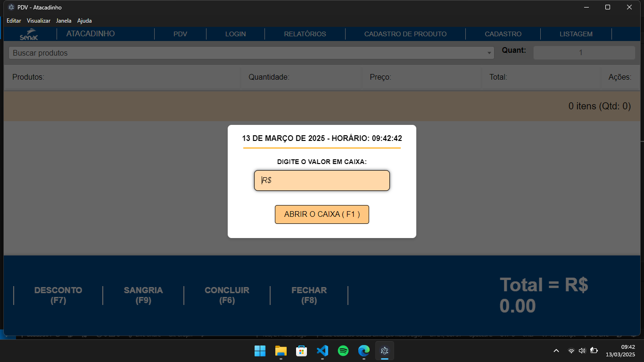Click the Senac logo in navbar

[29, 35]
